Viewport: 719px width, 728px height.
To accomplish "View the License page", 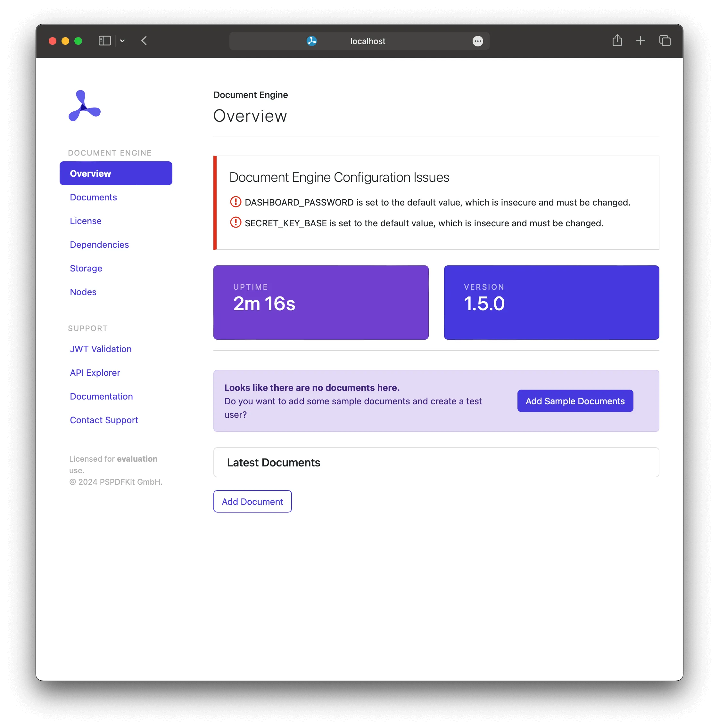I will click(85, 221).
